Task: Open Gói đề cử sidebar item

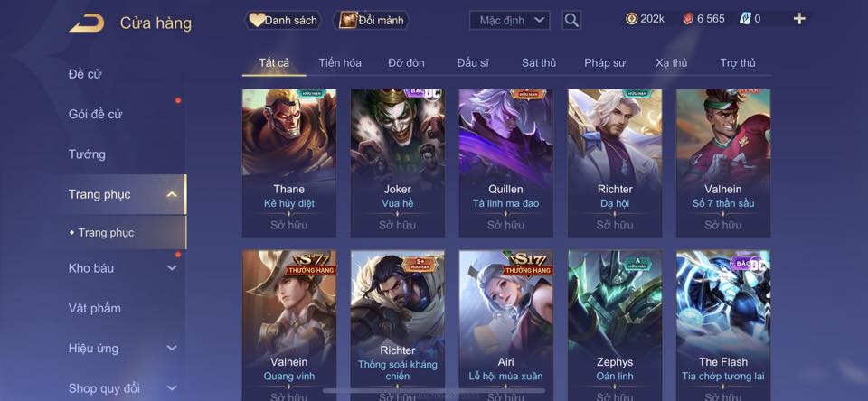Action: coord(95,114)
